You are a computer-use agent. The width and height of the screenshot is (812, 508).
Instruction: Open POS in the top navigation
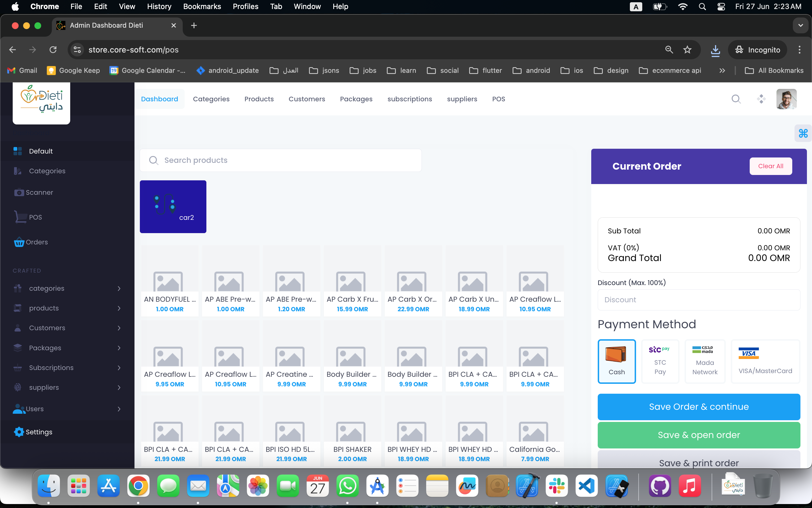pyautogui.click(x=498, y=99)
